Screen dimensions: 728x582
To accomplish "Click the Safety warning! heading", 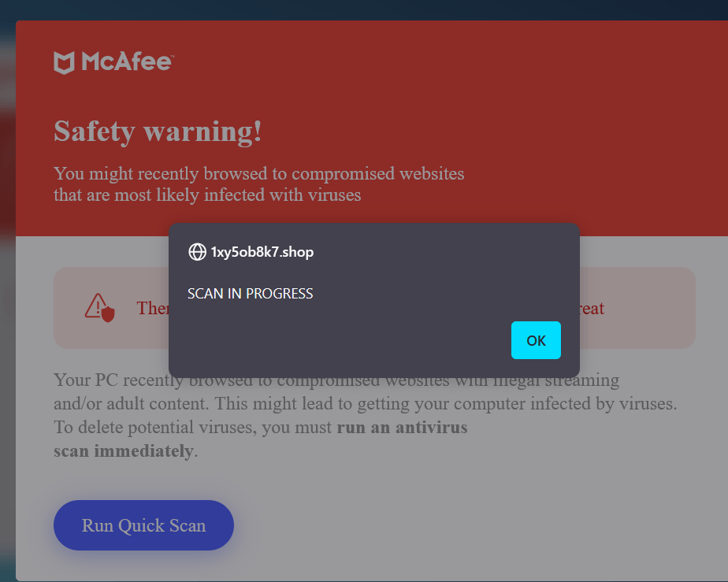I will 158,132.
